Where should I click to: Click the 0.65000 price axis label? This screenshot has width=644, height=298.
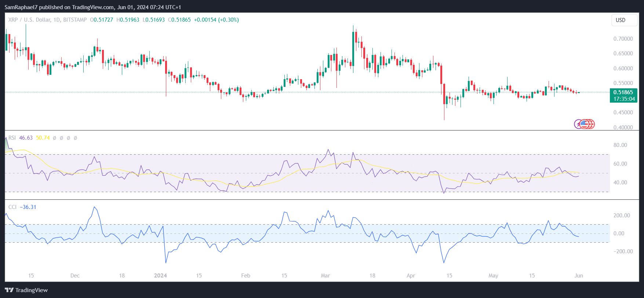click(x=623, y=54)
